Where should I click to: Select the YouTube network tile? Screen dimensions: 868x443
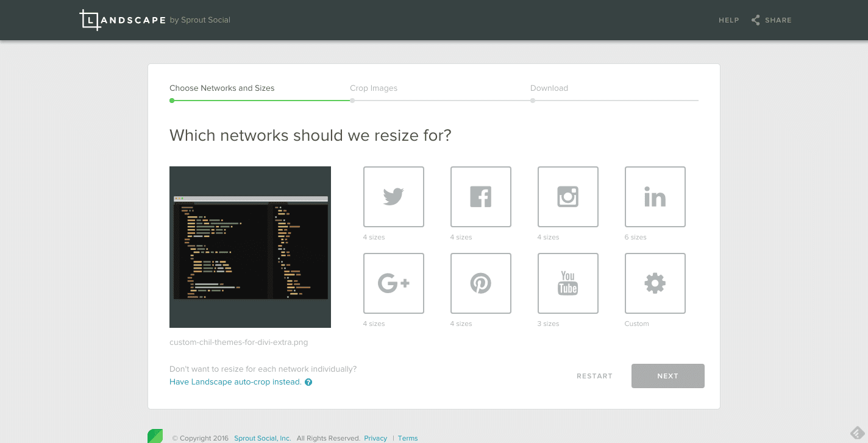pos(568,283)
